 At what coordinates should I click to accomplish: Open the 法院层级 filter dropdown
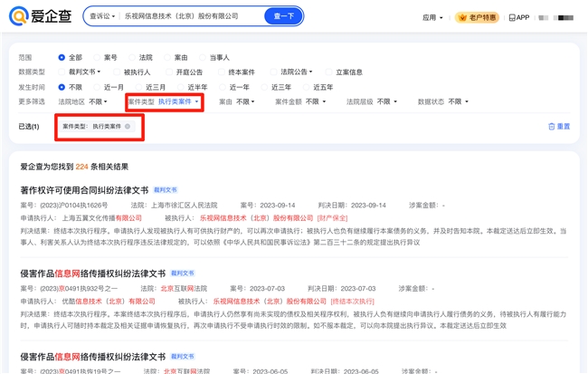click(372, 102)
